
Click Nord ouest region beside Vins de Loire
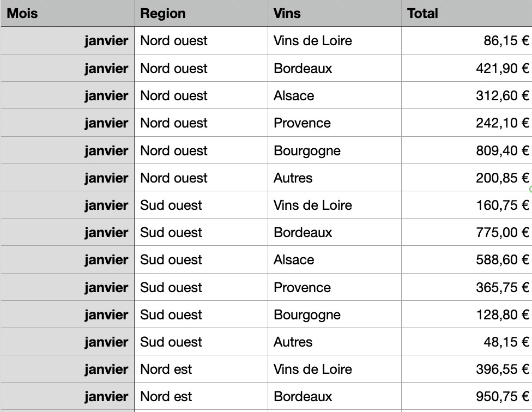click(174, 41)
